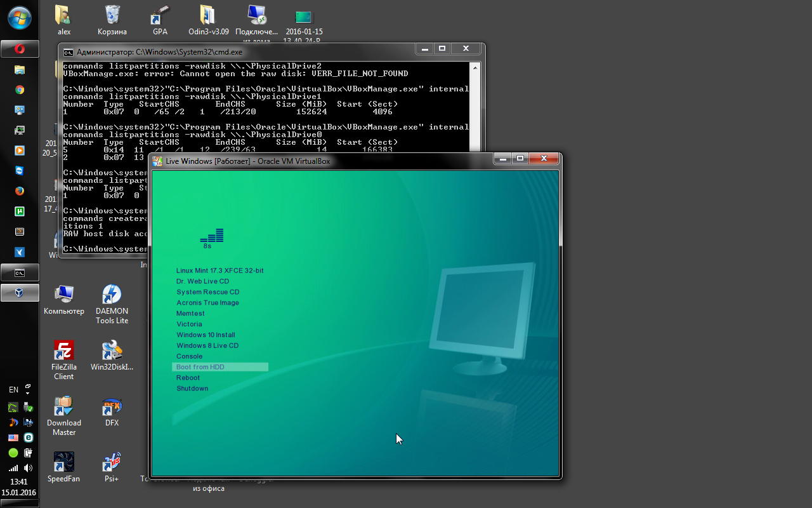Click the safely remove hardware tray icon
Image resolution: width=812 pixels, height=508 pixels.
point(28,407)
